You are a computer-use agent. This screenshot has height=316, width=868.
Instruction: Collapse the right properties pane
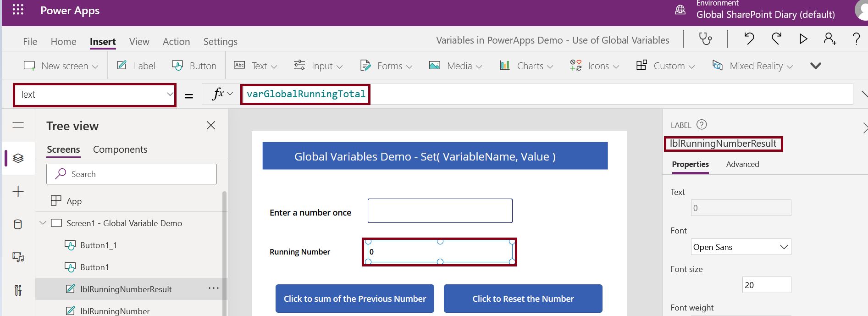[864, 128]
